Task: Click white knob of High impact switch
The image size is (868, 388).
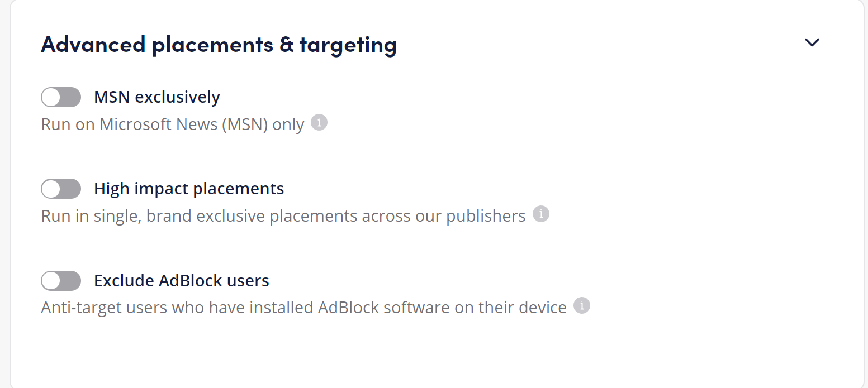Action: coord(51,189)
